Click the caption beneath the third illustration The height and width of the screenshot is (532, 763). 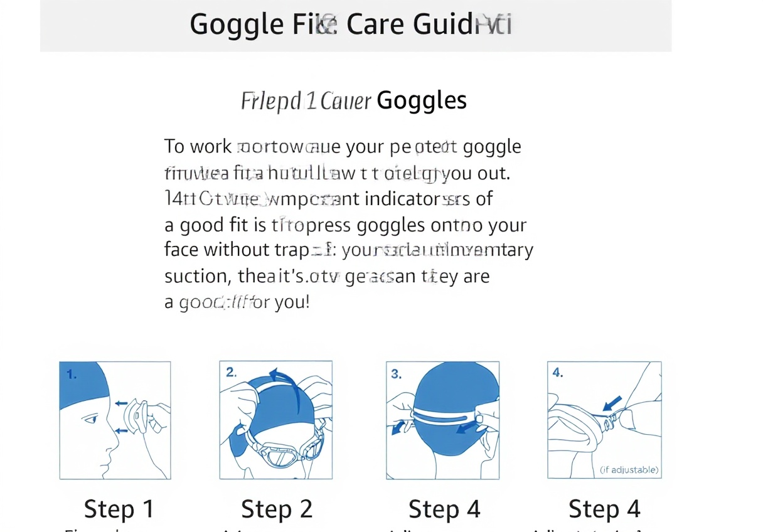click(x=444, y=509)
